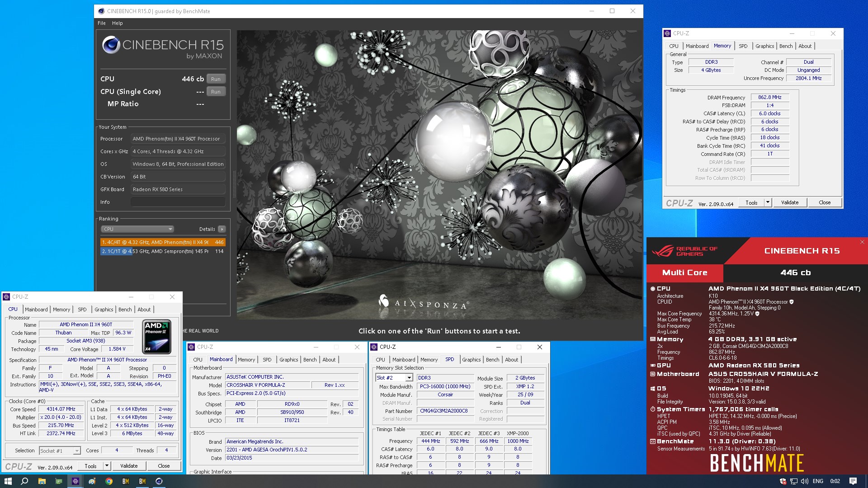Click Validate in the CPU-Z CPU window

pyautogui.click(x=129, y=466)
